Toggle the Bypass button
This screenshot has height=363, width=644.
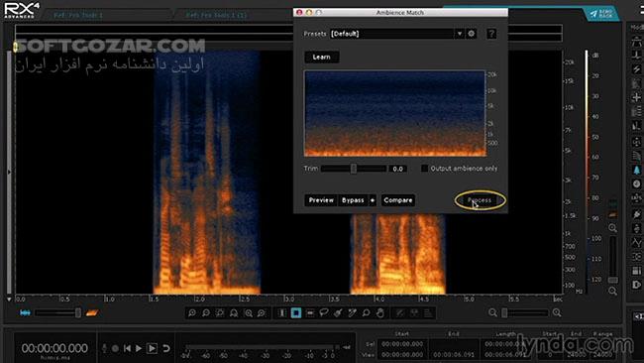[353, 200]
